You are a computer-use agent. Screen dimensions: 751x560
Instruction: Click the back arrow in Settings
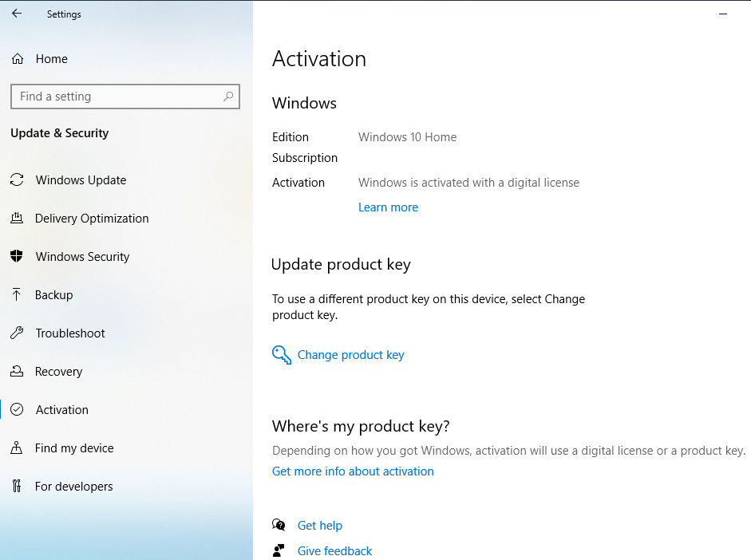click(17, 14)
